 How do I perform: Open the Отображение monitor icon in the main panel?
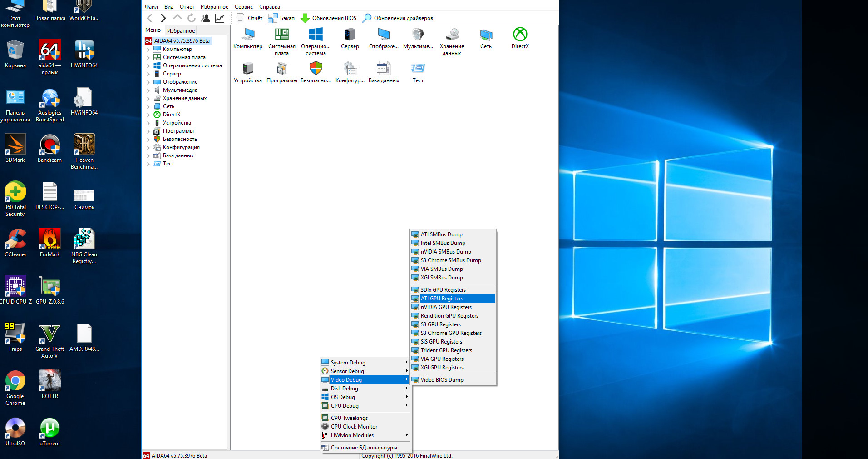click(384, 39)
